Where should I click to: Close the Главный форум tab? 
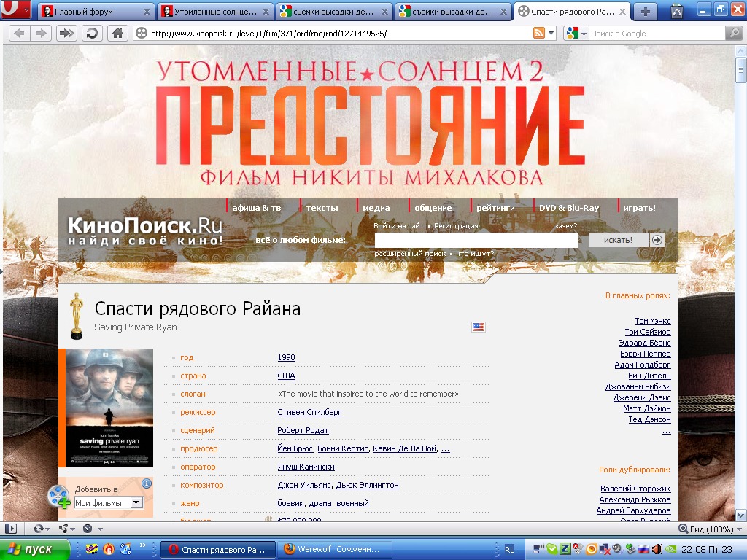pyautogui.click(x=146, y=12)
